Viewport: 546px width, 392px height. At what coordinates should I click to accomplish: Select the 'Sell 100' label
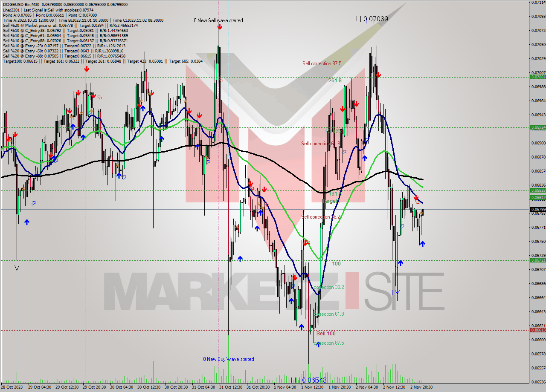(326, 334)
